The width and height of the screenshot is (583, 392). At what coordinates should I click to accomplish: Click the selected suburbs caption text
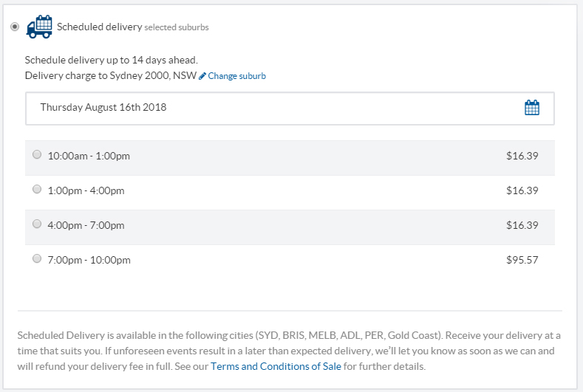click(177, 27)
